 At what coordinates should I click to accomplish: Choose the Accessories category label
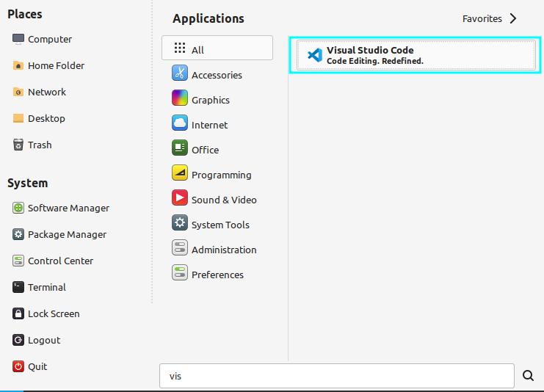pos(217,76)
